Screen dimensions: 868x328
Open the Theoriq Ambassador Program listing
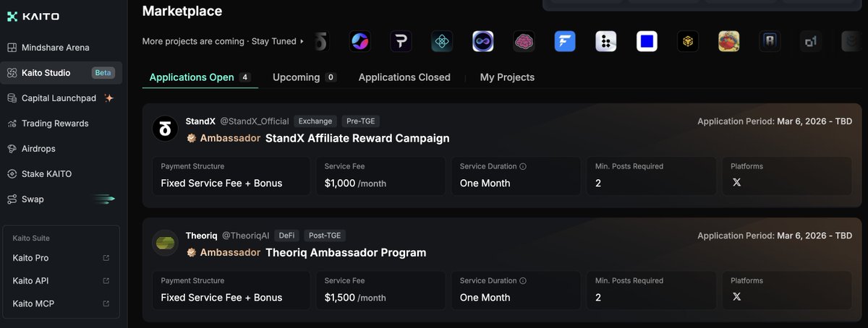pyautogui.click(x=346, y=253)
